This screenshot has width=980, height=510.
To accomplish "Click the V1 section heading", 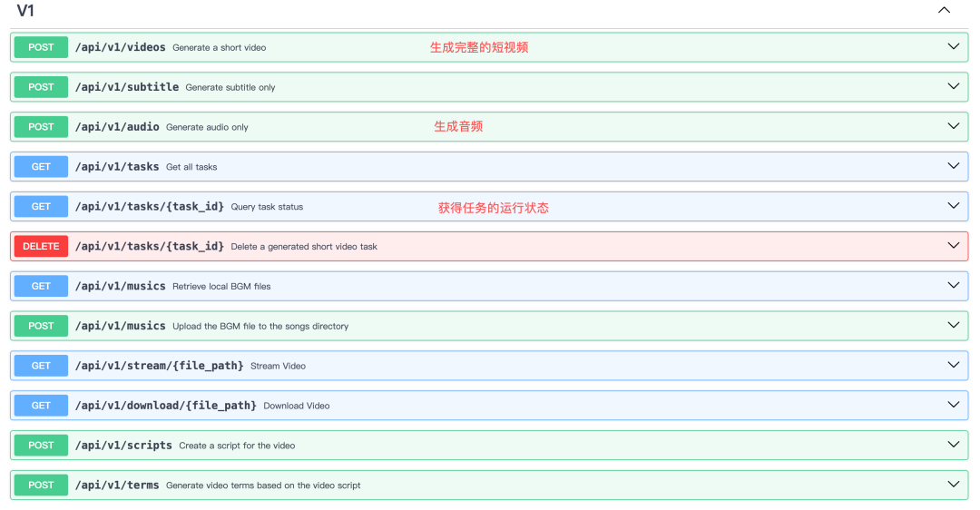I will click(25, 11).
